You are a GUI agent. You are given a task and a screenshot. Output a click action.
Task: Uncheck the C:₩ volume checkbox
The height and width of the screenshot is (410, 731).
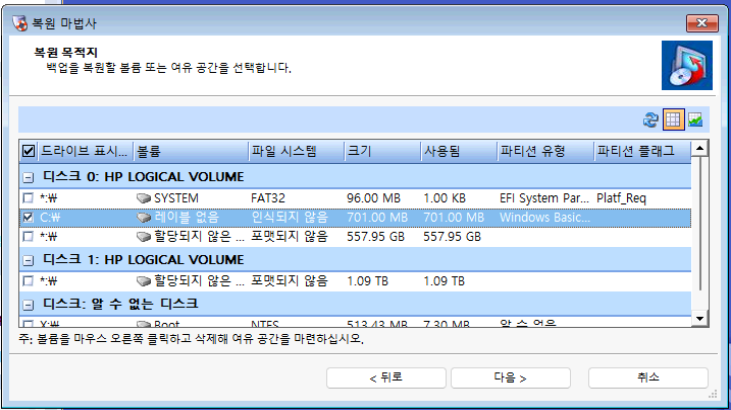pyautogui.click(x=28, y=217)
